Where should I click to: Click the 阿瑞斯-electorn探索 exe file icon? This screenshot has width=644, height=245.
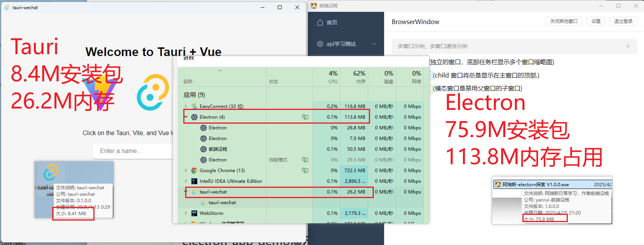(x=498, y=184)
